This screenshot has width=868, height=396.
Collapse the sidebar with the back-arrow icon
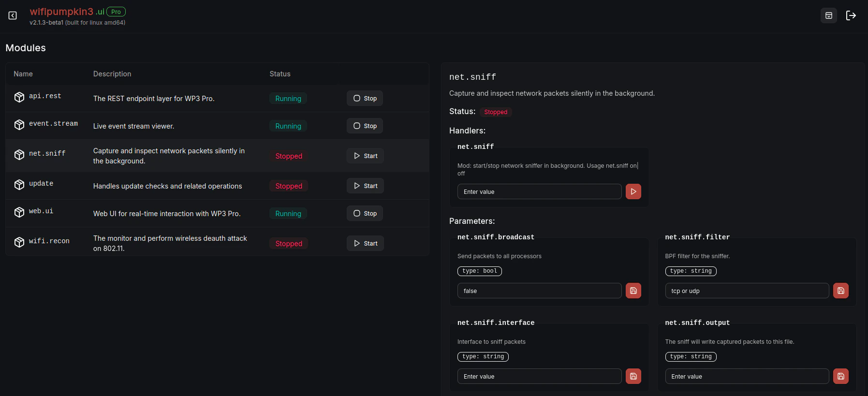[13, 15]
